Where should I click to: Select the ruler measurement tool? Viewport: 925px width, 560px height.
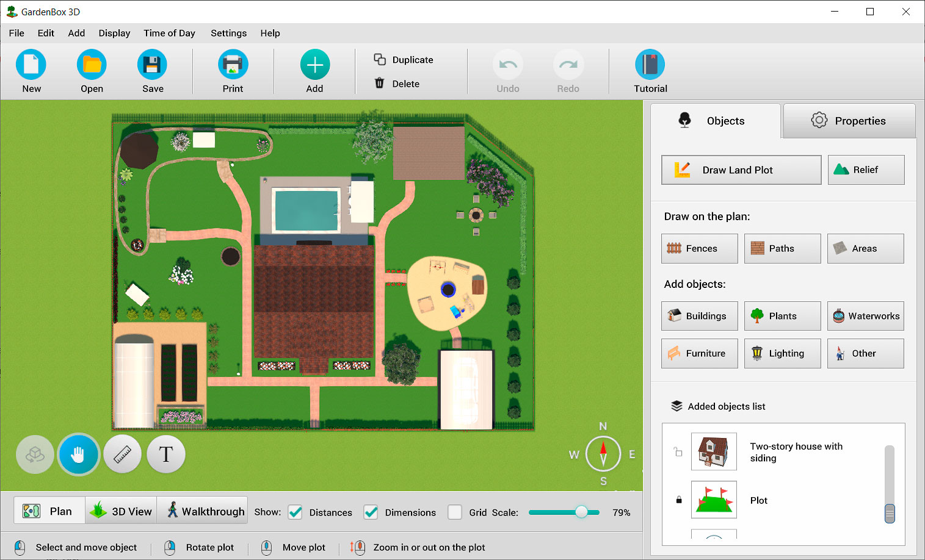[122, 454]
